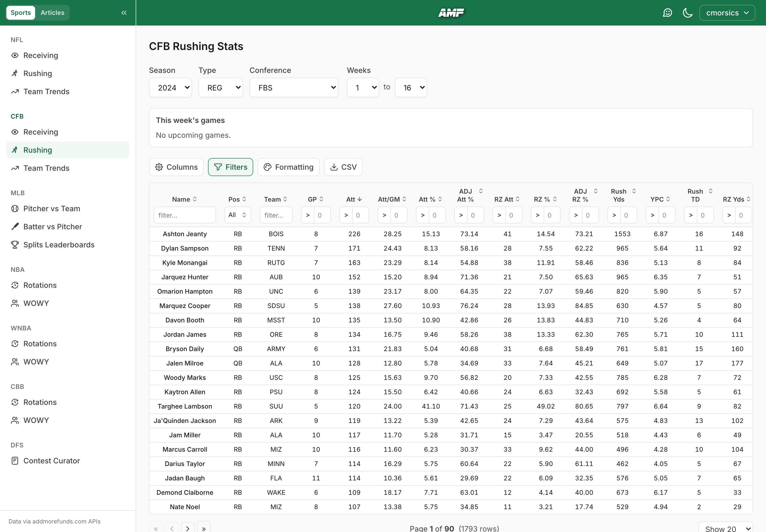Sort table by Name column
The height and width of the screenshot is (532, 766).
pyautogui.click(x=184, y=199)
